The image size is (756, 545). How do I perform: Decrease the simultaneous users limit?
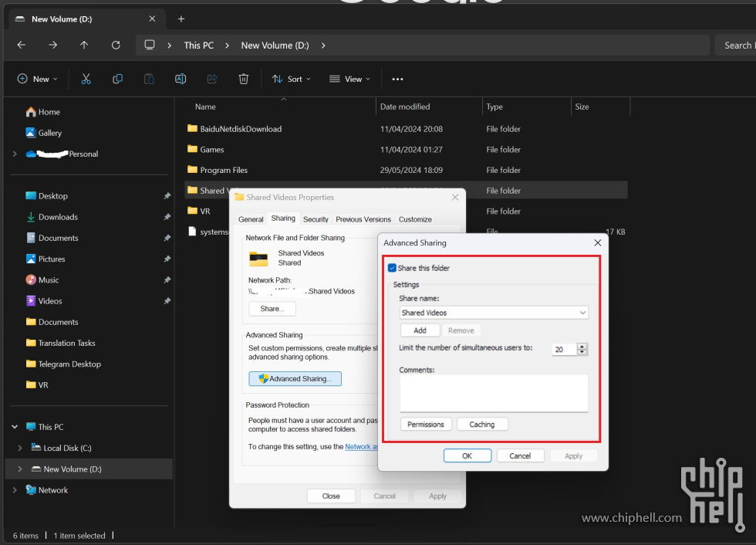coord(582,352)
